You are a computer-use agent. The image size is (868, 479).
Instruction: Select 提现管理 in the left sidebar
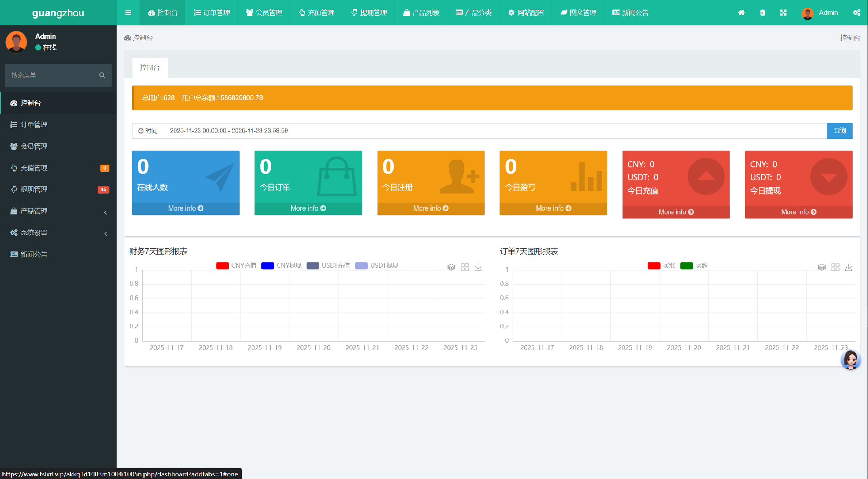point(34,190)
